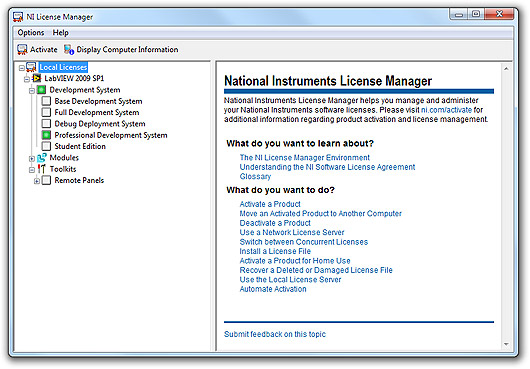
Task: Select Local Licenses in the tree
Action: (63, 67)
